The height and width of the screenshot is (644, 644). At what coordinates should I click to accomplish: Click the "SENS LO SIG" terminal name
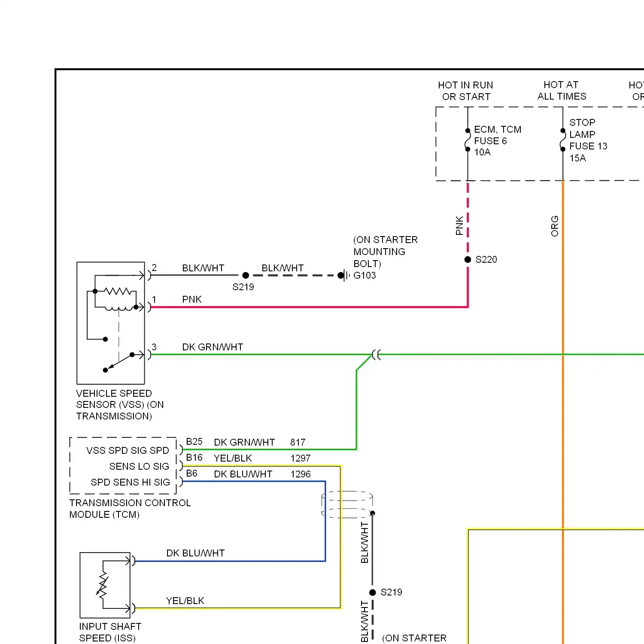(139, 466)
